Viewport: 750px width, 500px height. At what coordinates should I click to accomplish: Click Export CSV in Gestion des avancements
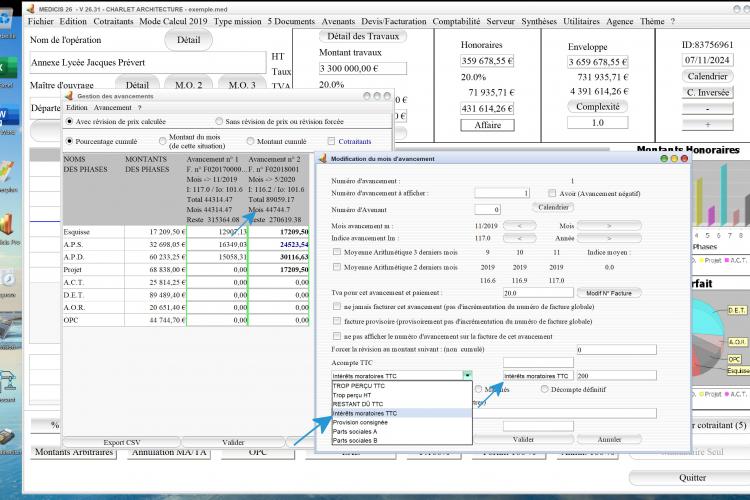(121, 442)
